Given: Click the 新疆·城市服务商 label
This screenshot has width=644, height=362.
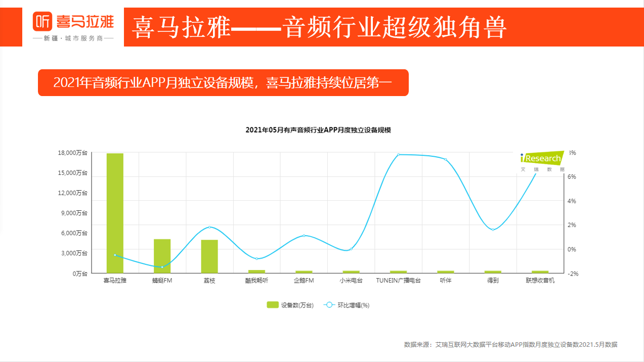Looking at the screenshot, I should click(74, 37).
